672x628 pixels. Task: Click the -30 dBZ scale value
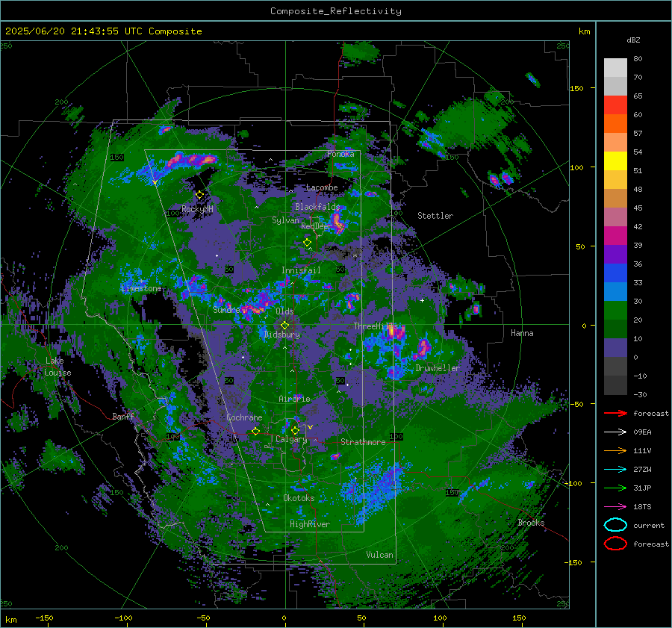coord(640,395)
